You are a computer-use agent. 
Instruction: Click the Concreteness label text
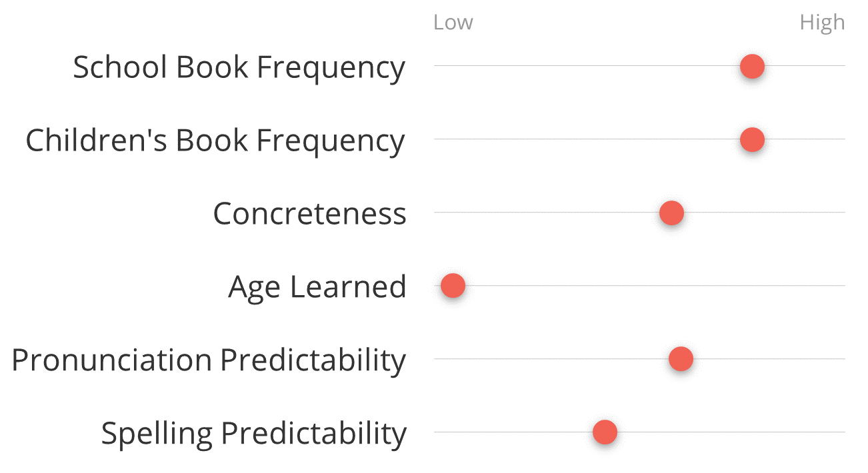point(309,214)
